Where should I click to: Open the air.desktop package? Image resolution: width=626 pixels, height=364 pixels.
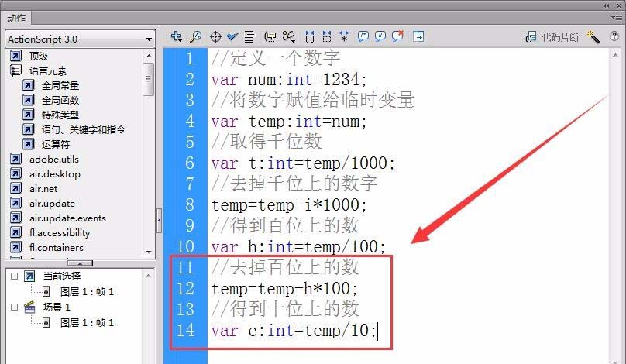(55, 174)
